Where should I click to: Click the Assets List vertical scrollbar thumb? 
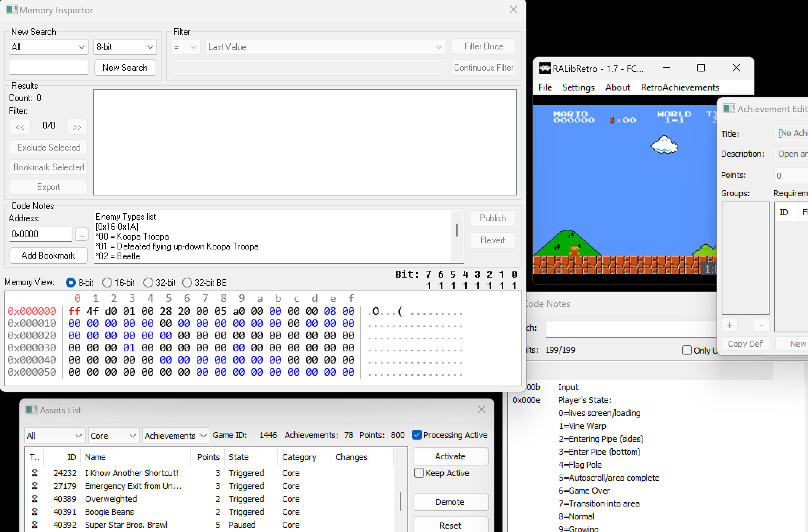pyautogui.click(x=400, y=502)
